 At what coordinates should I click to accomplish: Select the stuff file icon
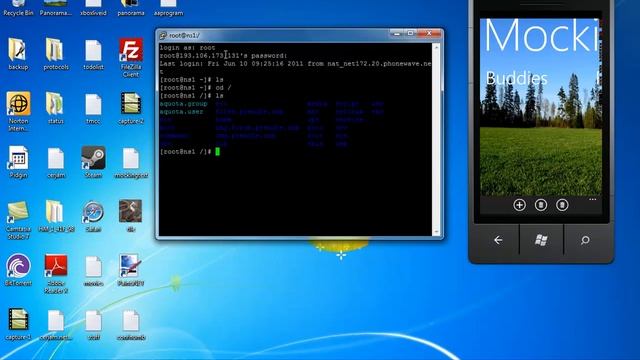click(93, 324)
